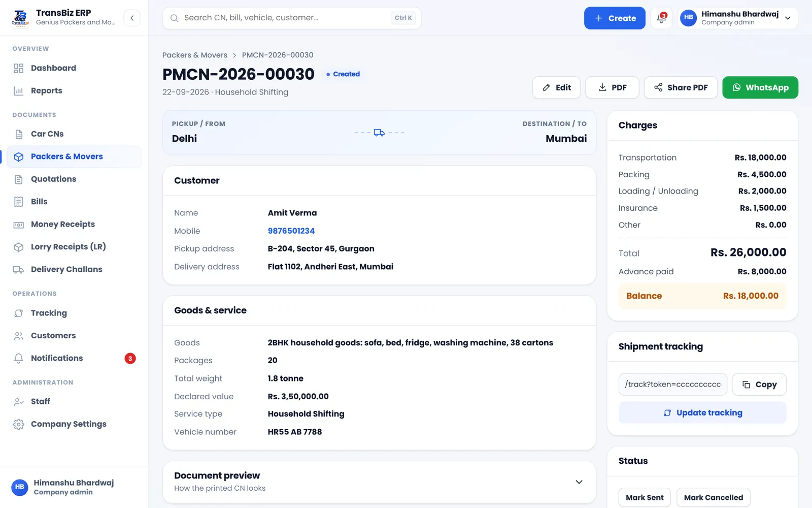Screen dimensions: 812x508
Task: Click the Update tracking button
Action: pyautogui.click(x=702, y=412)
